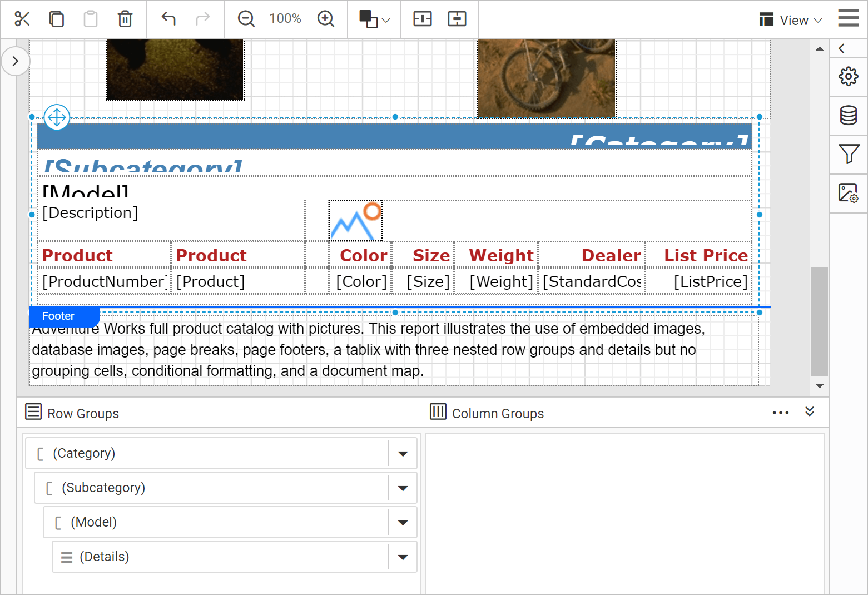Click the tablix move handle icon
This screenshot has height=595, width=868.
pos(57,117)
